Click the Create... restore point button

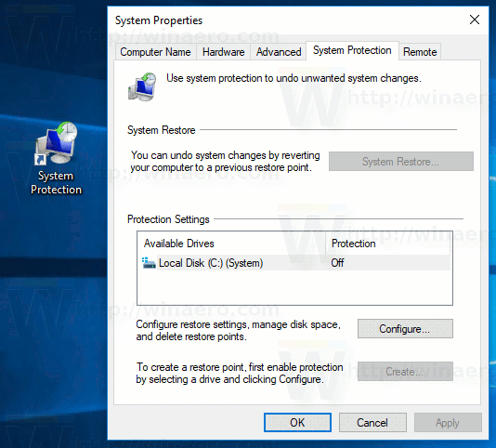click(405, 372)
